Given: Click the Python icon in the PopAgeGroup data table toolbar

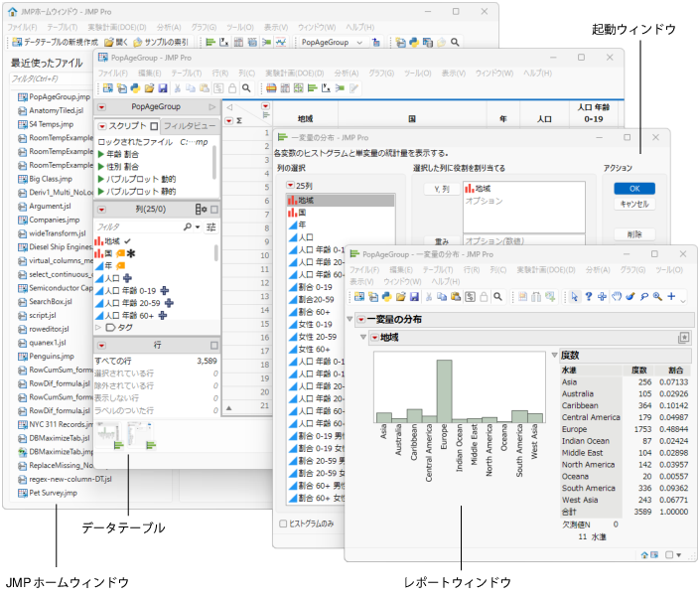Looking at the screenshot, I should point(135,88).
